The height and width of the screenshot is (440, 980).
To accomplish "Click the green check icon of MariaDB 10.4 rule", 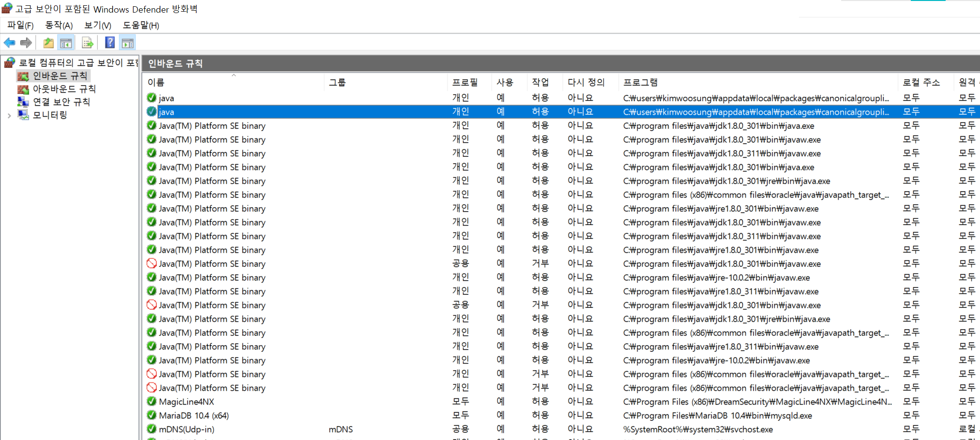I will (x=152, y=415).
